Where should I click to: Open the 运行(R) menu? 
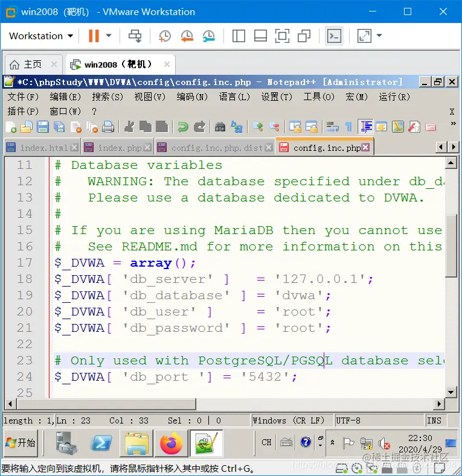(394, 97)
